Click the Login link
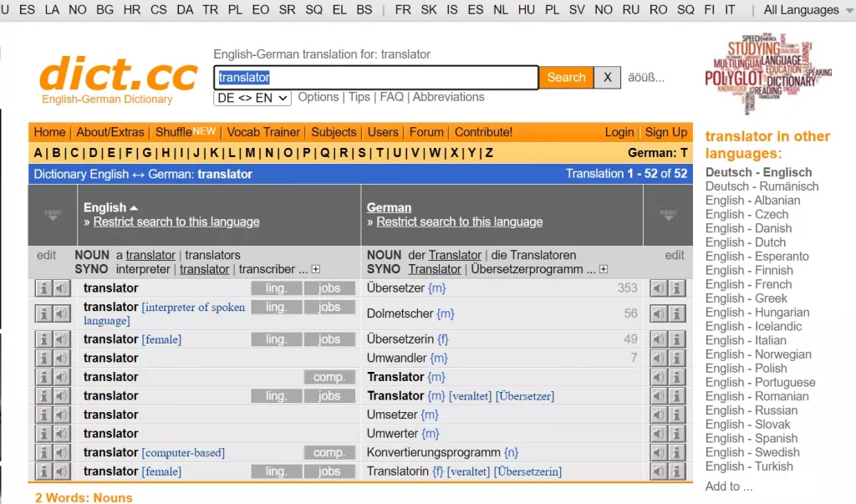The width and height of the screenshot is (856, 504). pyautogui.click(x=619, y=132)
